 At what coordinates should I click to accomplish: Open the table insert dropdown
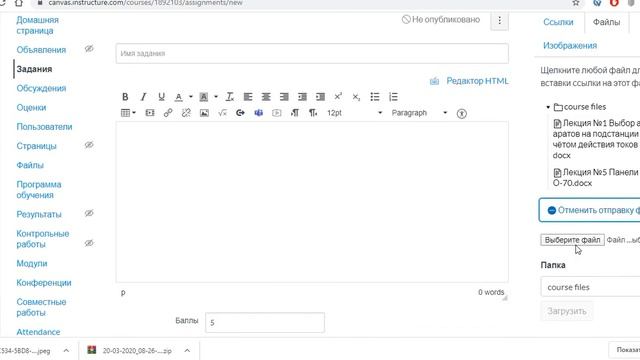click(128, 113)
